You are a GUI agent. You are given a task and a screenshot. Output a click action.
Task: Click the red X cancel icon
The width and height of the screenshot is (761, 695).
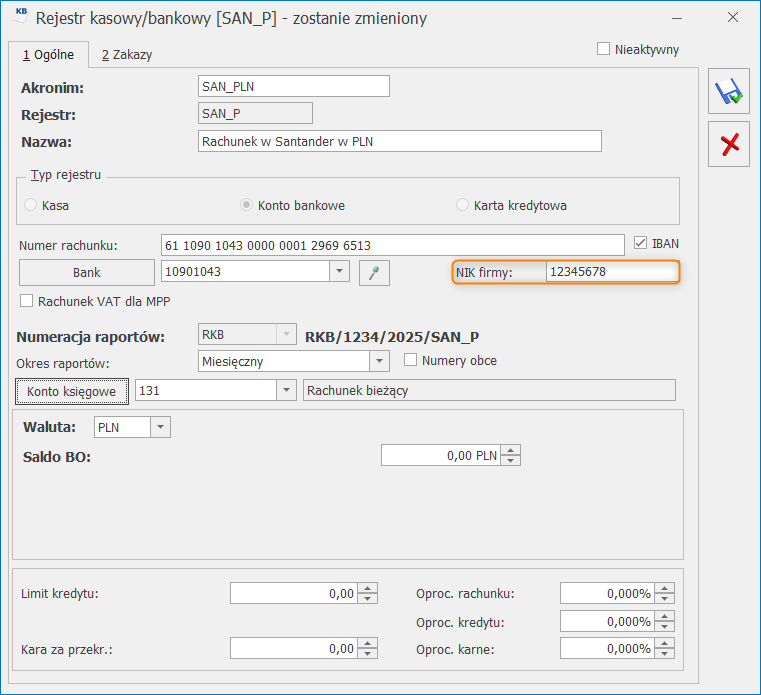(x=729, y=144)
